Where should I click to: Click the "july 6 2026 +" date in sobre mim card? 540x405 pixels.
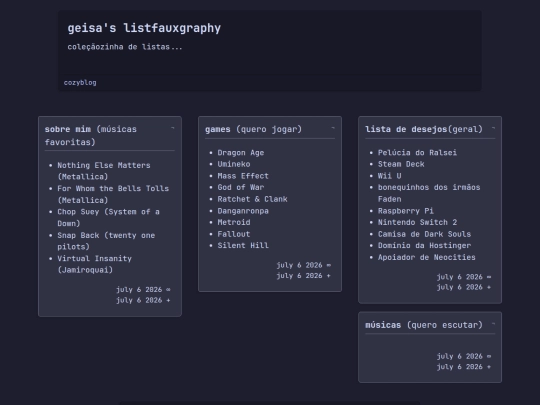pos(143,300)
